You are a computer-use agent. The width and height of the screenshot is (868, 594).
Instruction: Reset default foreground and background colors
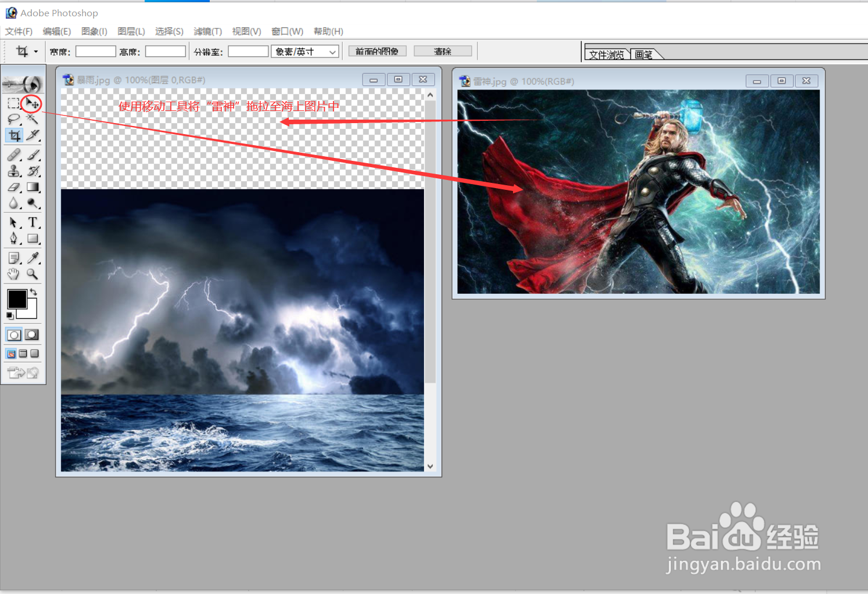point(10,315)
